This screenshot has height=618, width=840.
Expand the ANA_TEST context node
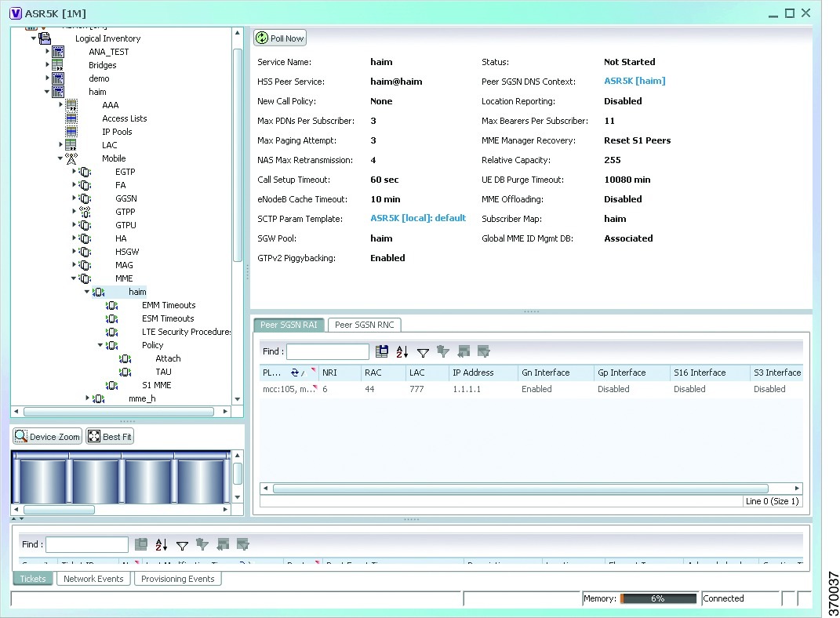pyautogui.click(x=47, y=52)
